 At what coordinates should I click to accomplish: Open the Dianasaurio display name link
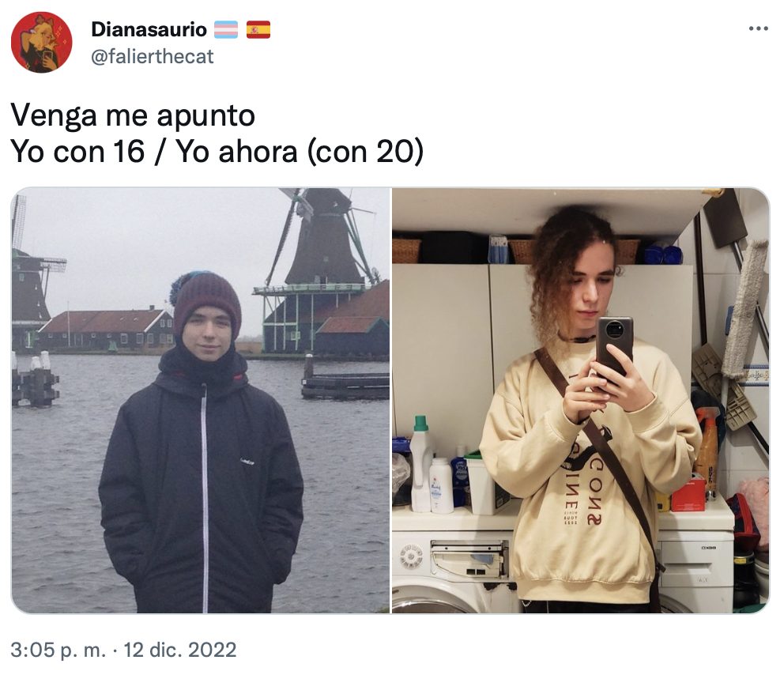click(x=149, y=29)
